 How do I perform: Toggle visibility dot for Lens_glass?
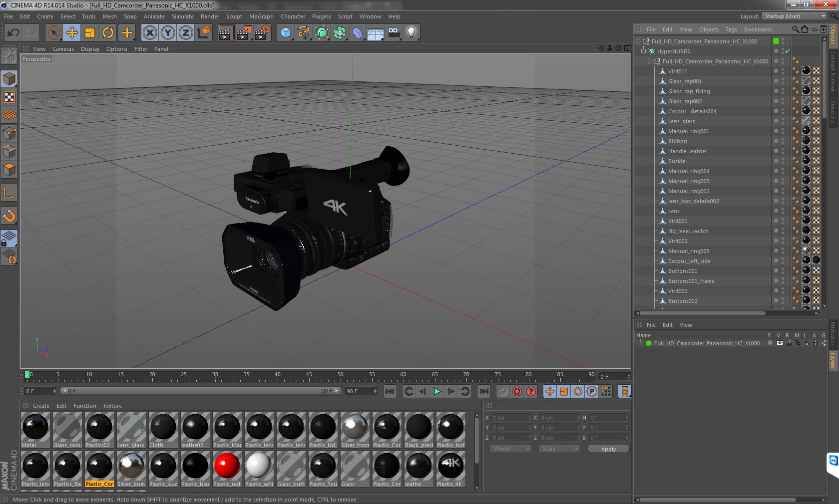coord(776,121)
